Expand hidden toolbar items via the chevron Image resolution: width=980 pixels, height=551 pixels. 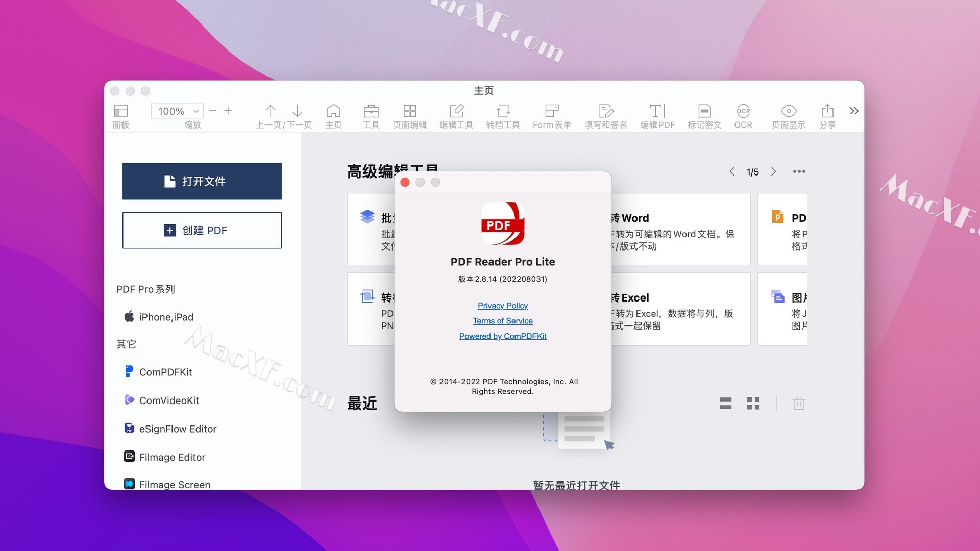coord(854,111)
